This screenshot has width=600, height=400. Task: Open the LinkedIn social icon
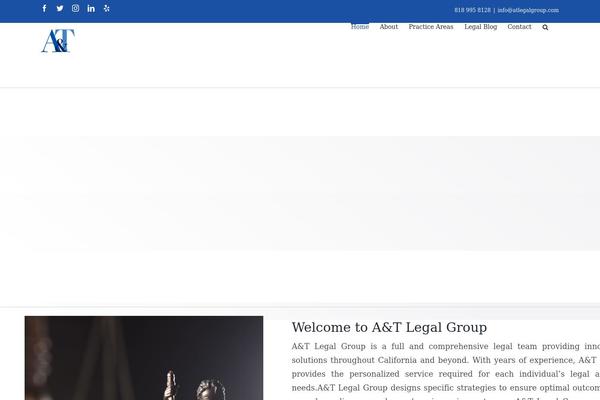(x=91, y=8)
